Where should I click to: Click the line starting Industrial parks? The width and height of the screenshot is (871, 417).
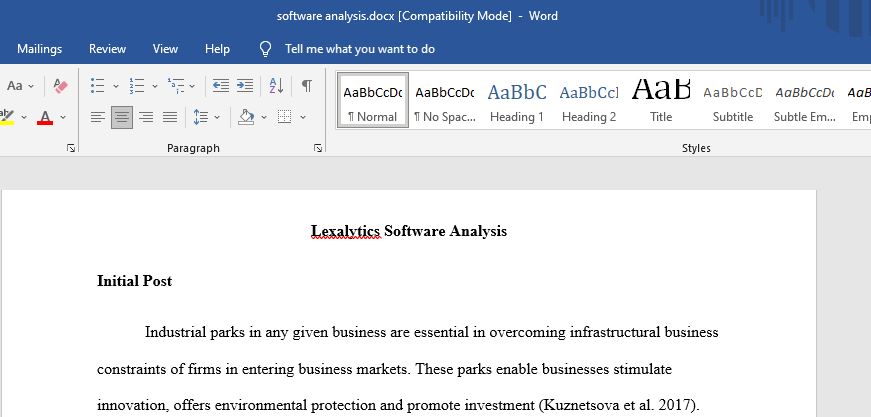[x=432, y=332]
